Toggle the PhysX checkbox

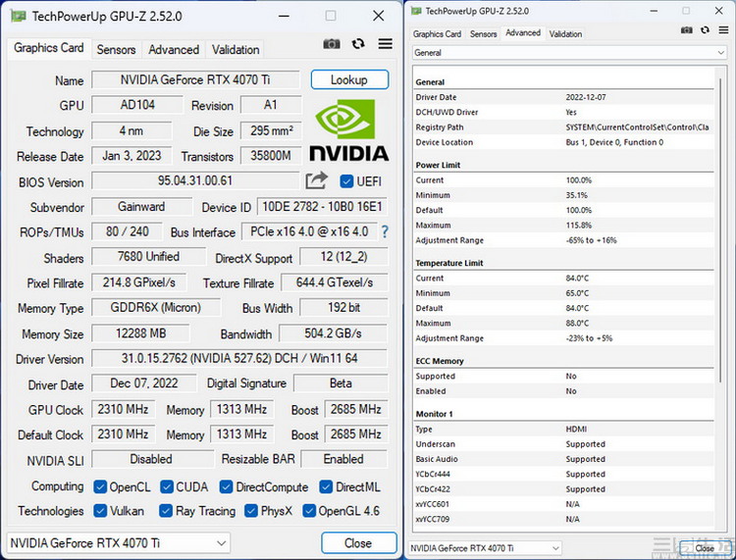coord(251,511)
